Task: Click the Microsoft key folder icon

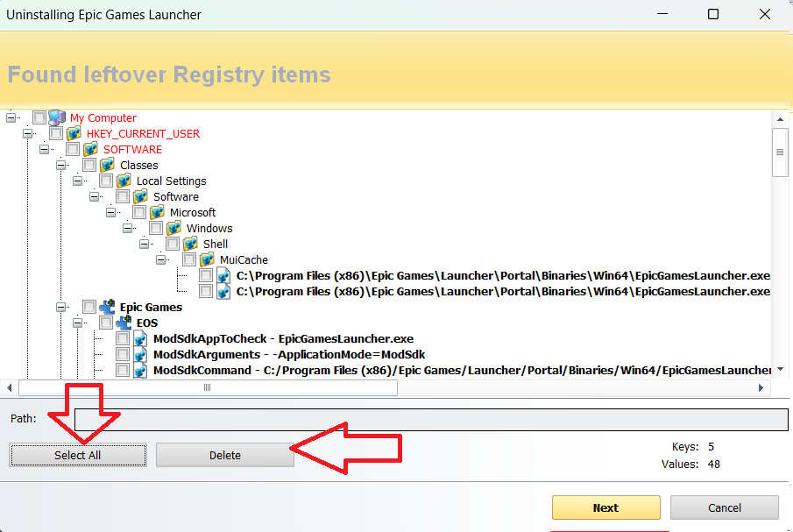Action: click(157, 212)
